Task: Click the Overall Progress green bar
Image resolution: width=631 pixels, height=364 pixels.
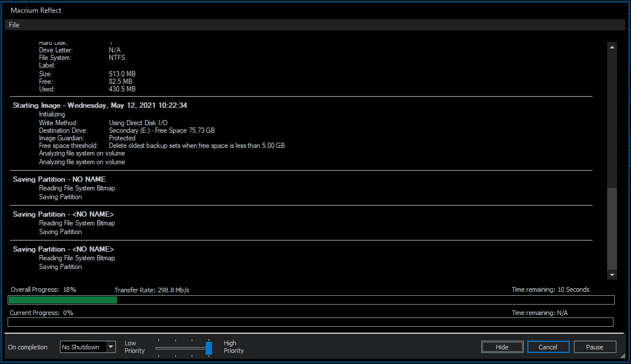Action: coord(63,300)
